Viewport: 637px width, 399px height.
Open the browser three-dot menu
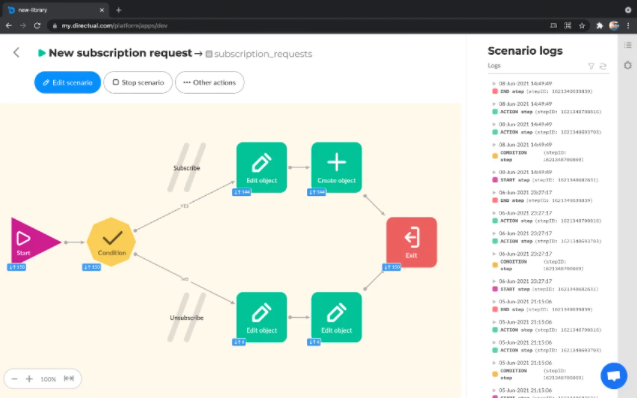(628, 26)
